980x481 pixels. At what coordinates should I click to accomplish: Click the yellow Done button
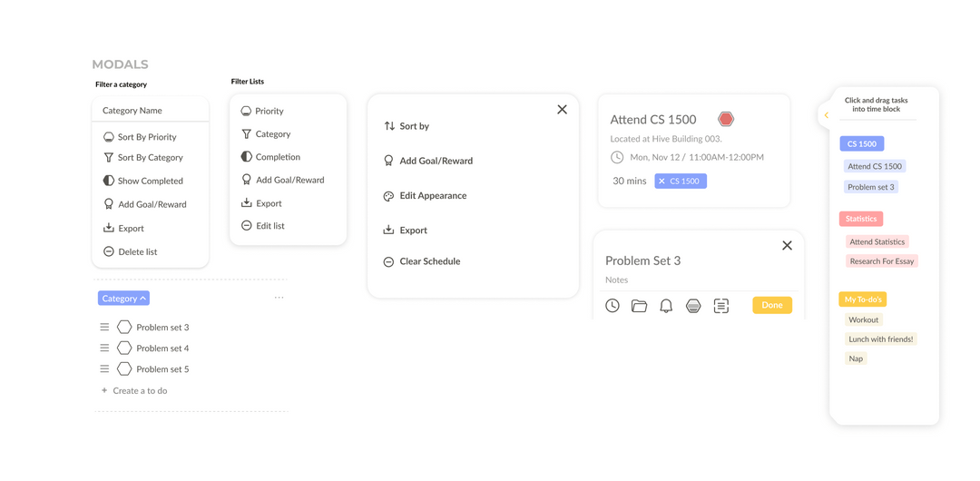click(x=772, y=305)
